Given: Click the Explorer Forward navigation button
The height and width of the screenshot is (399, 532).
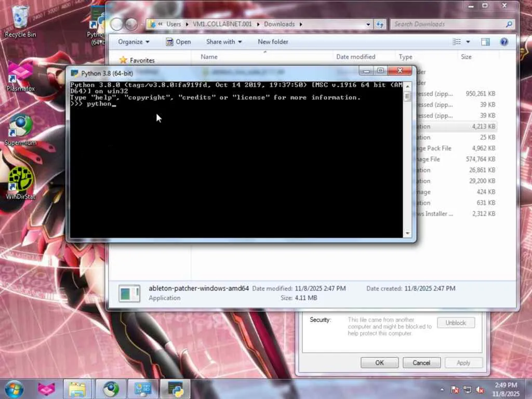Looking at the screenshot, I should (x=131, y=24).
